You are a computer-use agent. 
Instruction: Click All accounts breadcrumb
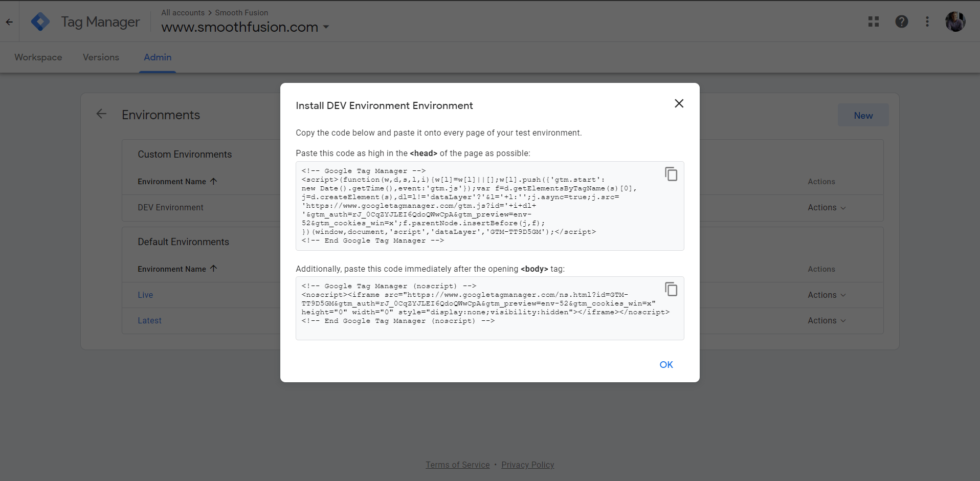pyautogui.click(x=183, y=13)
